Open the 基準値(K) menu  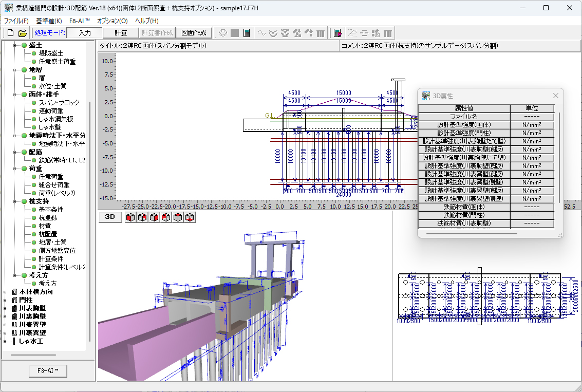(x=49, y=21)
